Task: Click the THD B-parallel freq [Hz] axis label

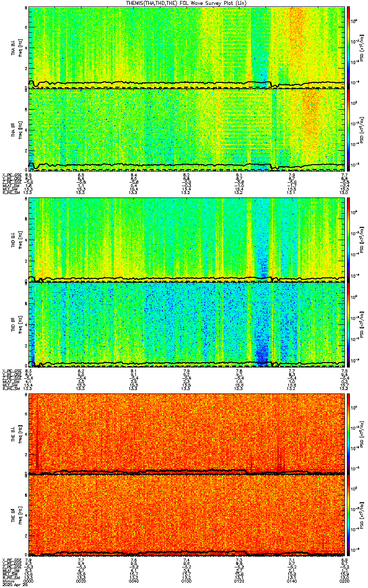Action: pyautogui.click(x=20, y=324)
